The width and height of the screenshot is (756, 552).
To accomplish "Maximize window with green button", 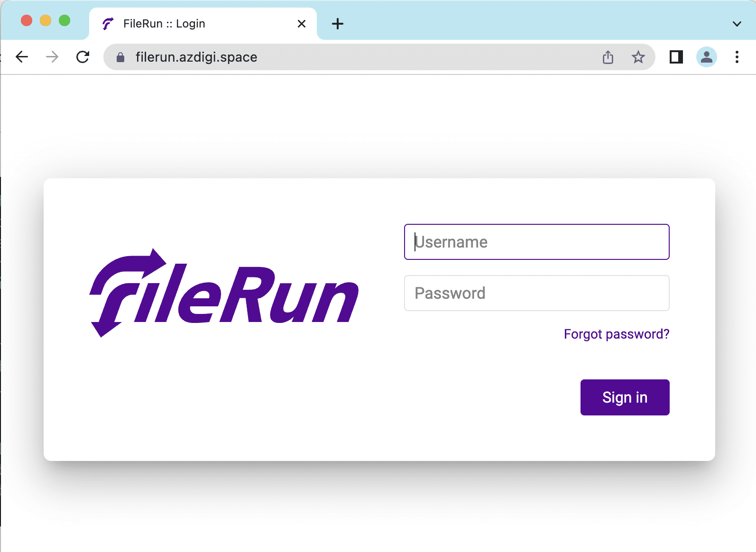I will pos(65,20).
